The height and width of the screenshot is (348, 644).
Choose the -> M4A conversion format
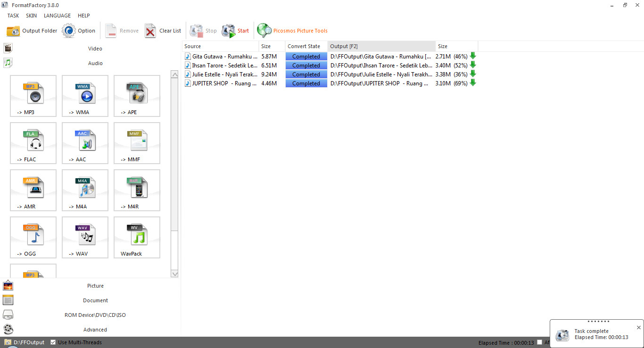(x=85, y=191)
